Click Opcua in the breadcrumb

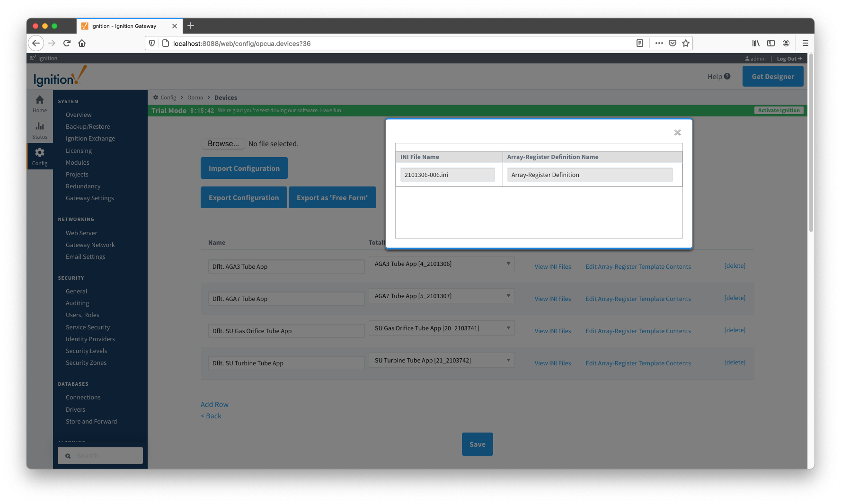click(x=195, y=97)
